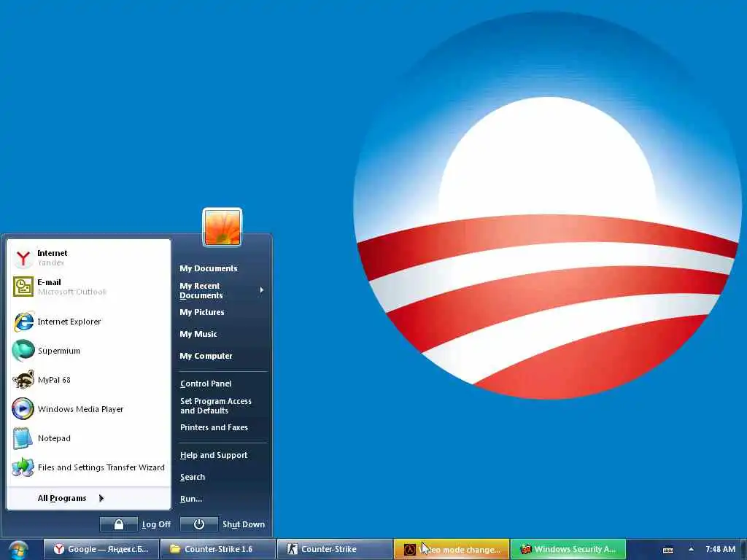Switch to Counter-Strike 1.6 folder taskbar button
The width and height of the screenshot is (747, 560).
pyautogui.click(x=218, y=549)
